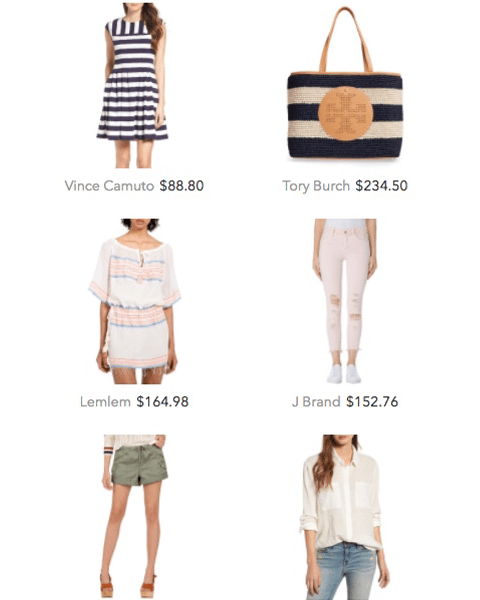Select the white button-up shirt image
Viewport: 480px width, 600px height.
tap(344, 517)
